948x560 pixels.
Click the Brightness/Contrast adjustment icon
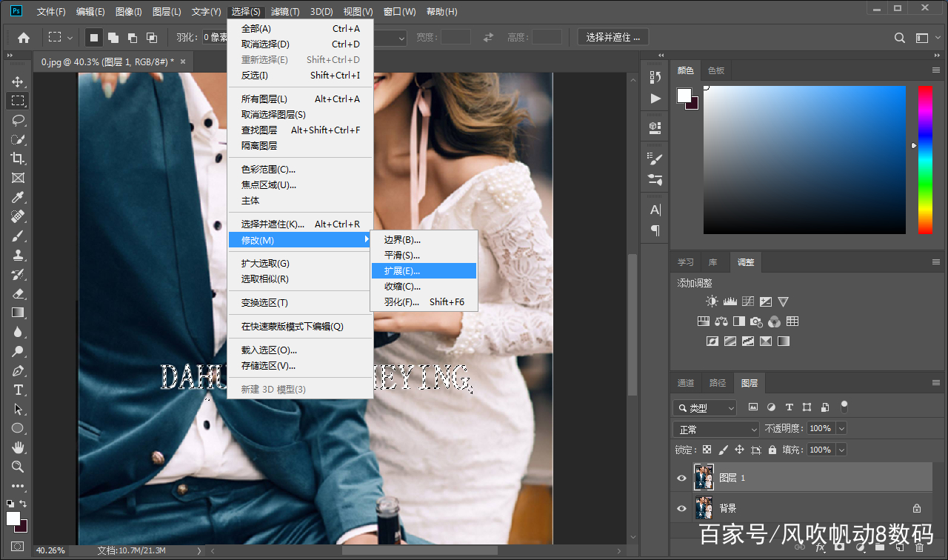click(712, 301)
